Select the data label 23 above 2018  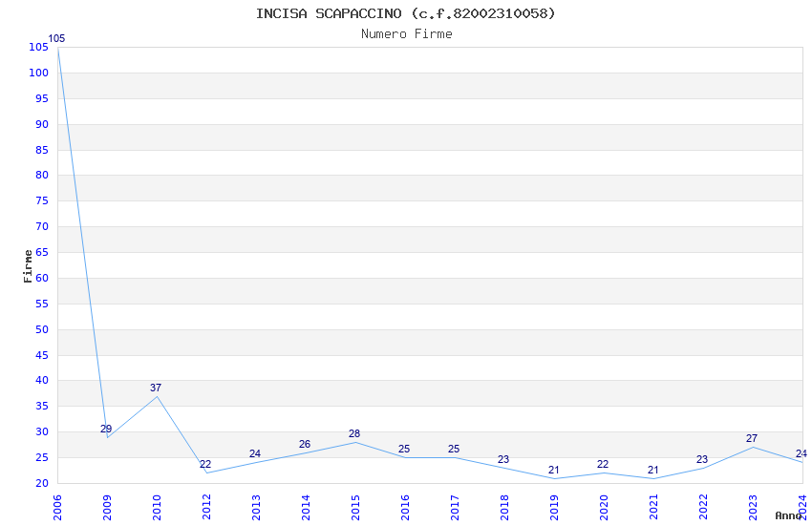point(503,459)
